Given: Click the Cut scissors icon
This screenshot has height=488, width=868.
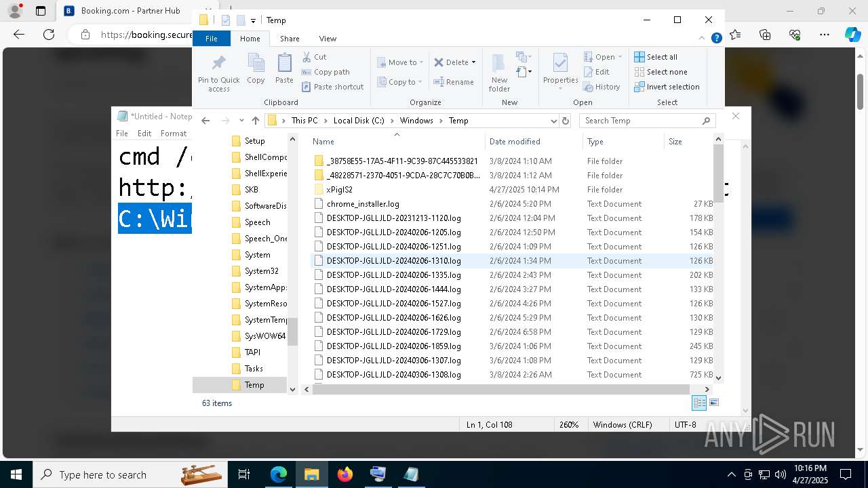Looking at the screenshot, I should [x=307, y=57].
